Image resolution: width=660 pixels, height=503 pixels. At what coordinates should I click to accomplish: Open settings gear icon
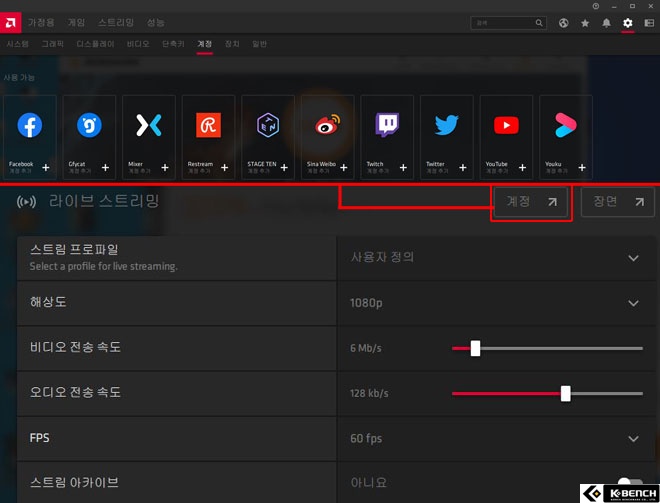coord(628,23)
